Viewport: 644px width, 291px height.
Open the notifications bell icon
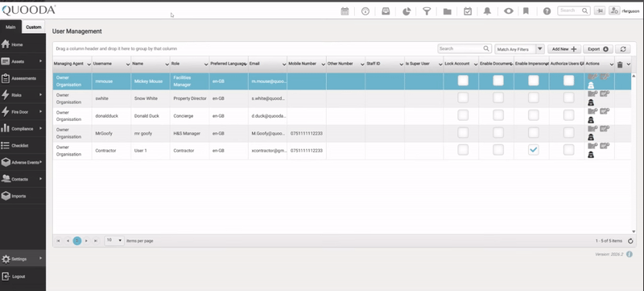pos(487,11)
